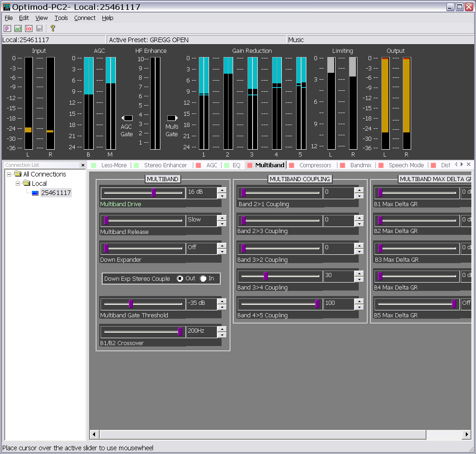Click the yellow question mark help icon
Screen dimensions: 476x454
point(52,28)
